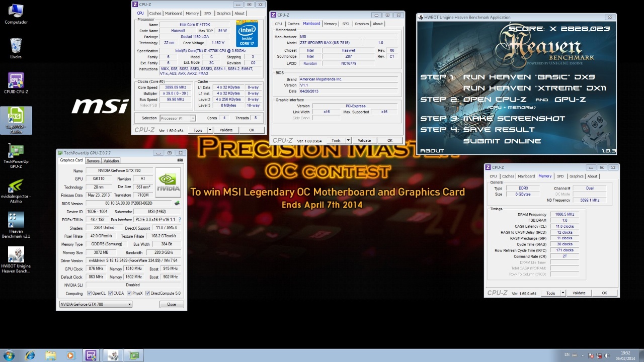Click the Core Speed value 3899.09 MHz
This screenshot has height=362, width=644.
pos(176,87)
